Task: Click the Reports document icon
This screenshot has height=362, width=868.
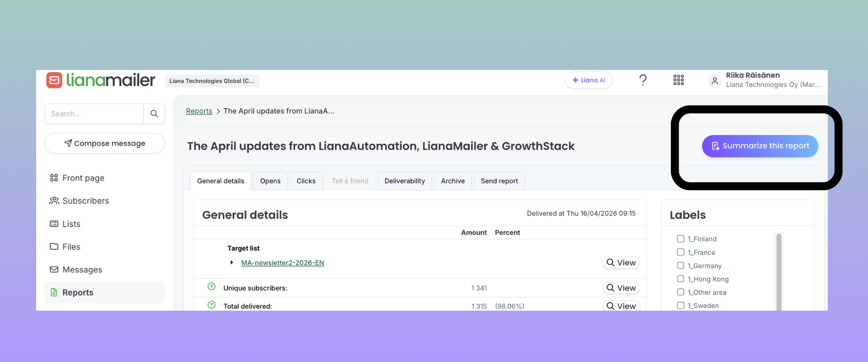Action: (54, 292)
